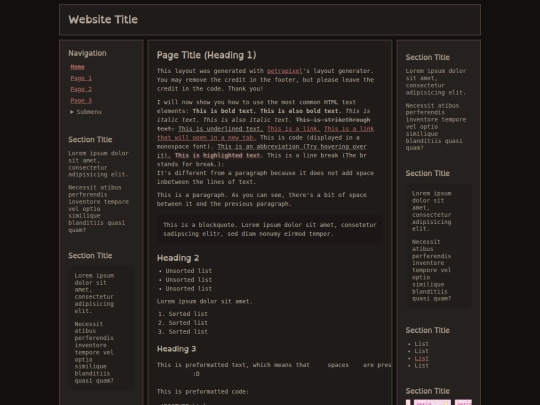Click the underlined List link in sidebar

[422, 359]
